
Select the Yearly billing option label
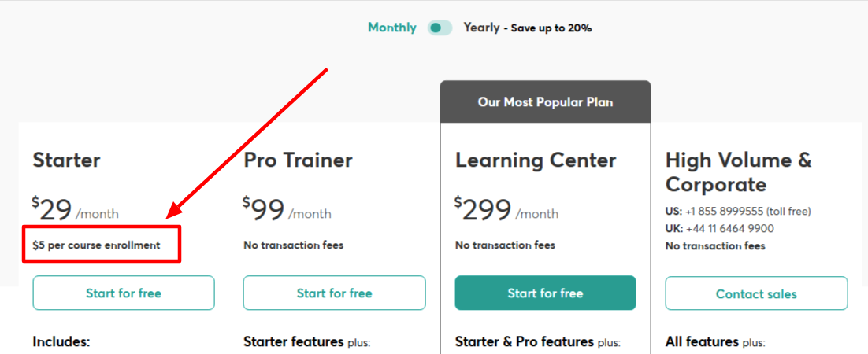(481, 28)
